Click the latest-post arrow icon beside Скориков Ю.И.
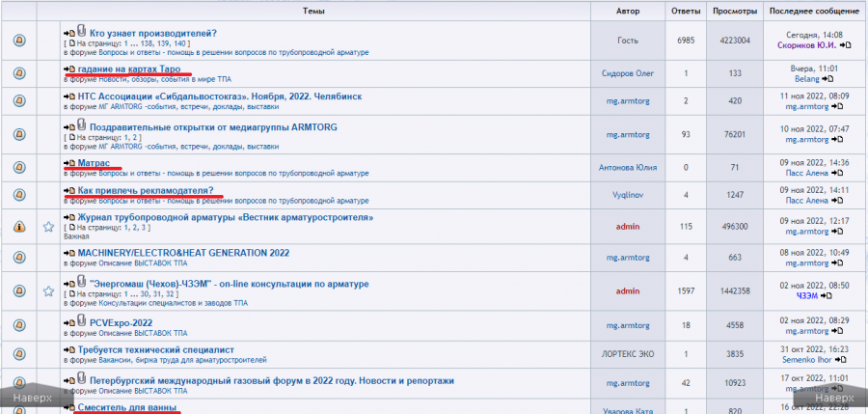Image resolution: width=868 pixels, height=414 pixels. pyautogui.click(x=846, y=44)
